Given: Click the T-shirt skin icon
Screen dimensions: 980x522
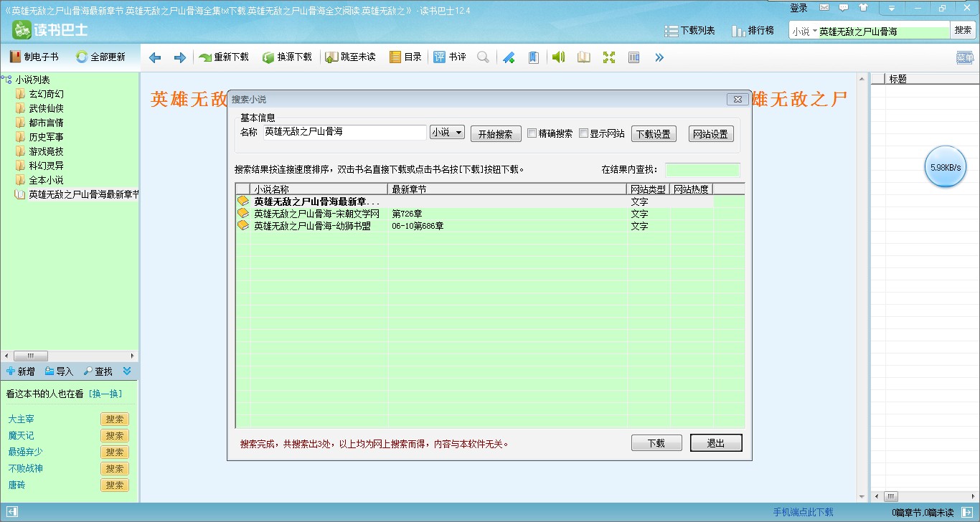Looking at the screenshot, I should point(862,8).
